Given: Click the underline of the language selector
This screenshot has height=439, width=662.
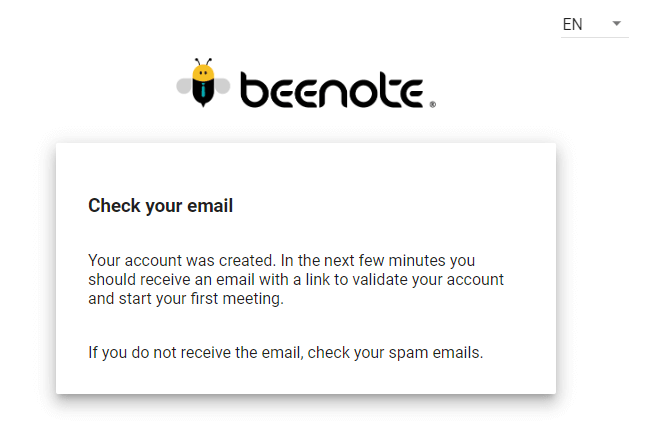Looking at the screenshot, I should [594, 37].
